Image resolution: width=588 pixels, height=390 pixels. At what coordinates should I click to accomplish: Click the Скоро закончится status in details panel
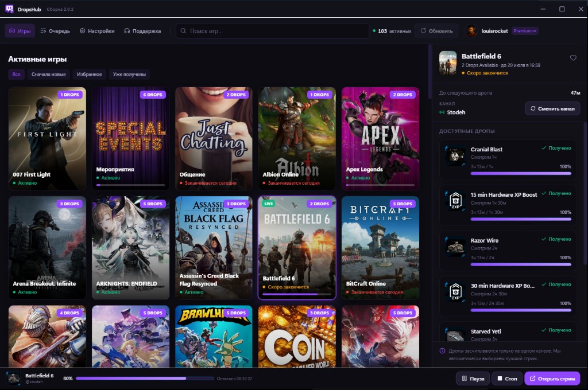(x=485, y=73)
